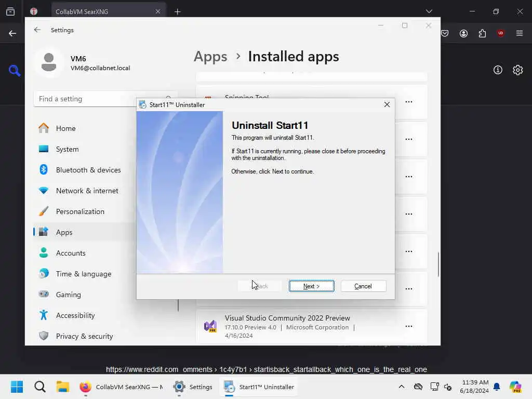Open System settings in sidebar

coord(85,149)
